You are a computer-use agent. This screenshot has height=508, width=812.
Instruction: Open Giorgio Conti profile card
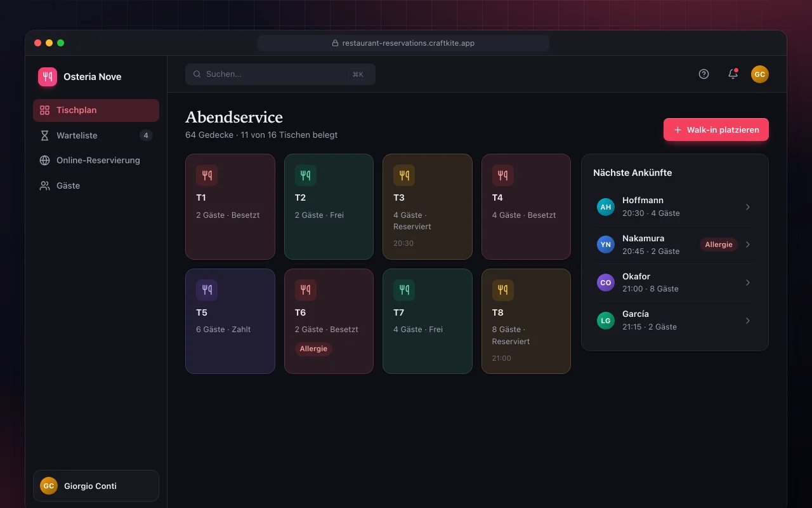click(x=96, y=486)
